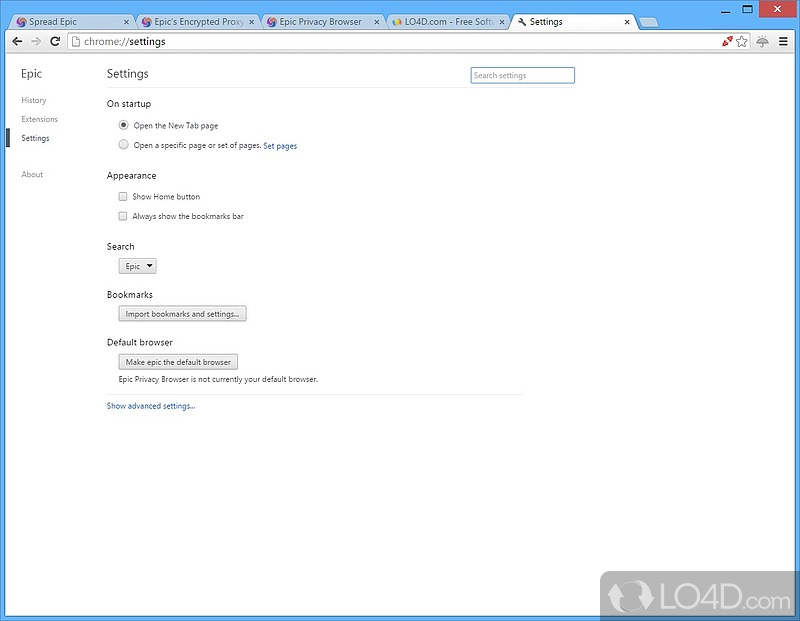Open Extensions in the sidebar
This screenshot has width=800, height=621.
39,119
